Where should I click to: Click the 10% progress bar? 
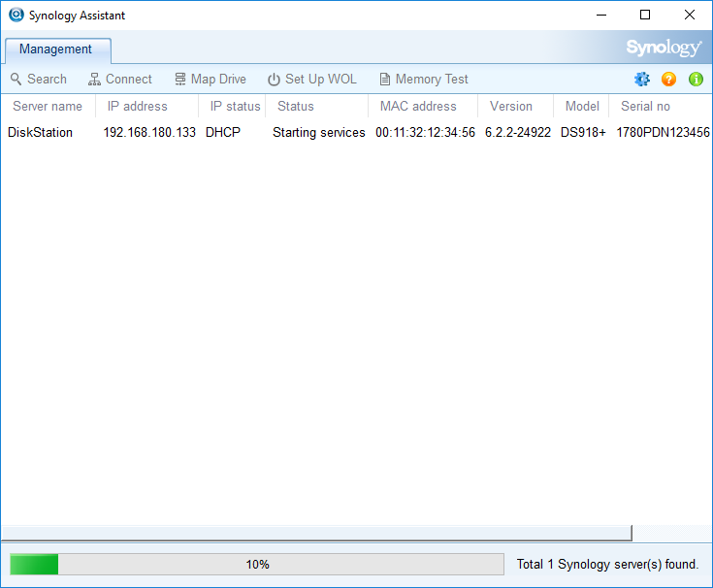coord(257,565)
